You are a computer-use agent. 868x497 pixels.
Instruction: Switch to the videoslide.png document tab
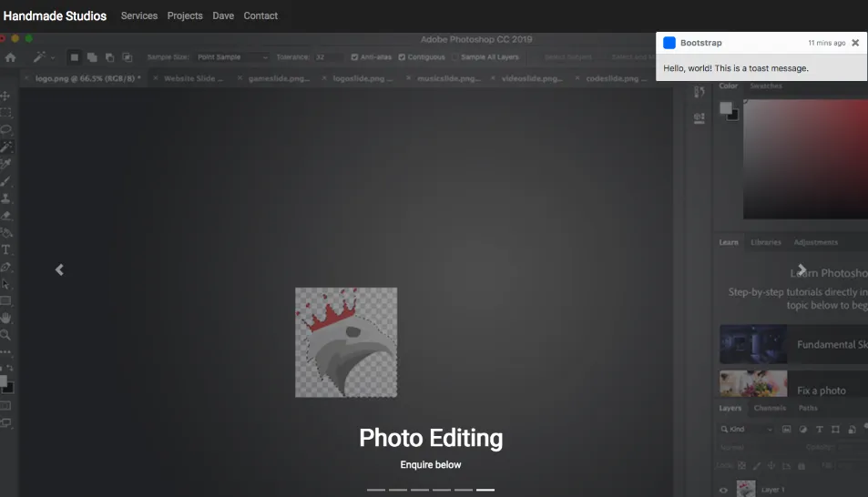pyautogui.click(x=532, y=78)
